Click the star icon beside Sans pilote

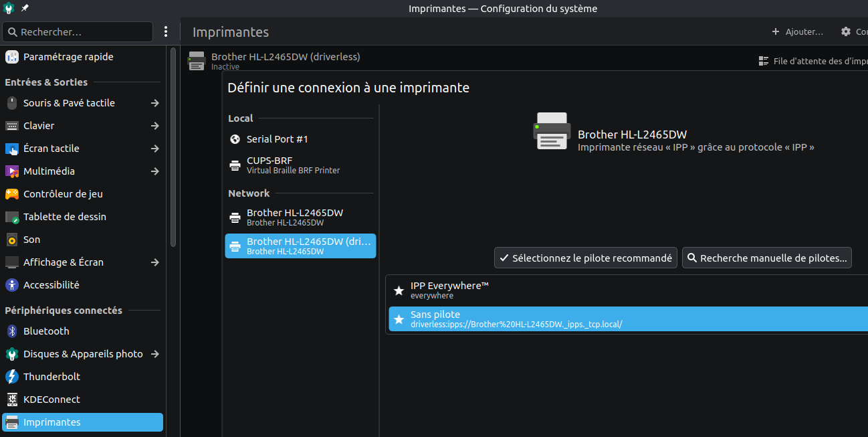[399, 319]
